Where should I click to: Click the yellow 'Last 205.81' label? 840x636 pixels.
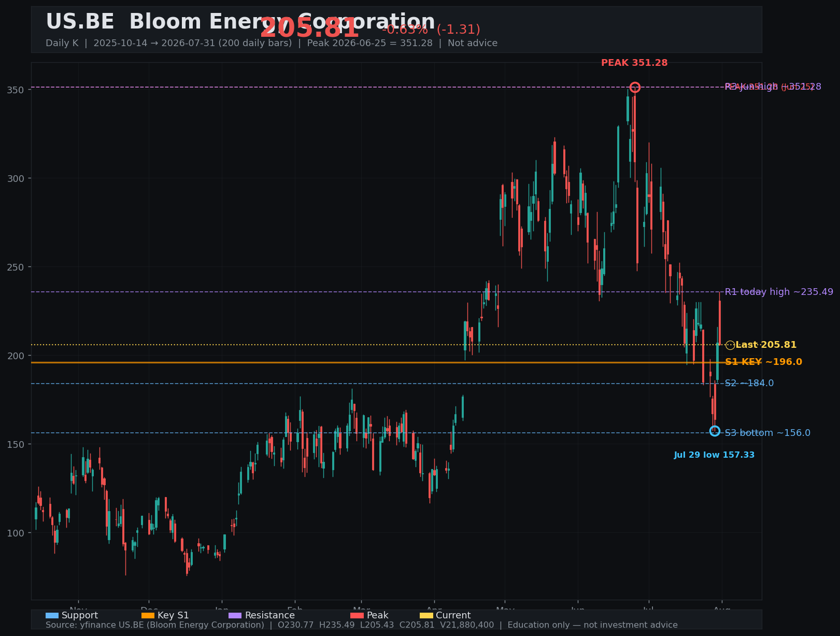tap(766, 345)
